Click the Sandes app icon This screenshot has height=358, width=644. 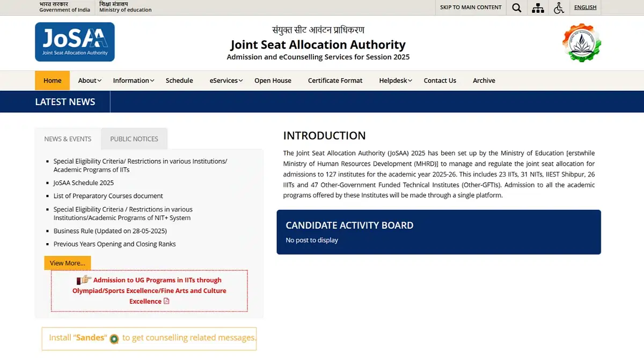(x=114, y=339)
